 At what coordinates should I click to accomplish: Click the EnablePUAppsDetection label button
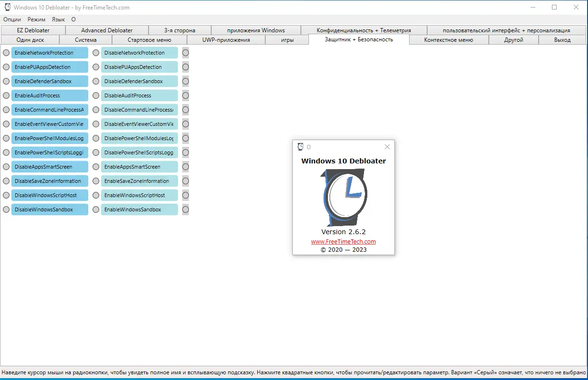(x=50, y=67)
